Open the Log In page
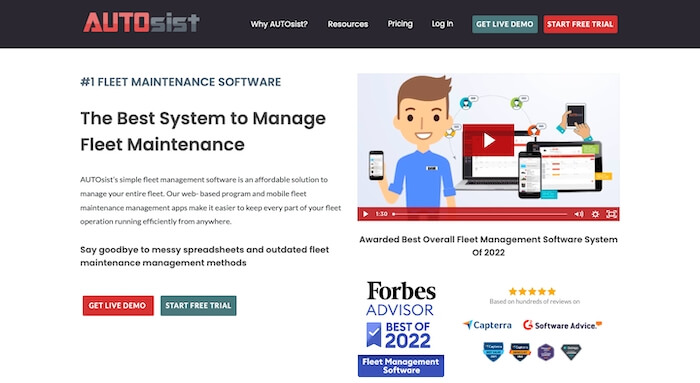 442,24
